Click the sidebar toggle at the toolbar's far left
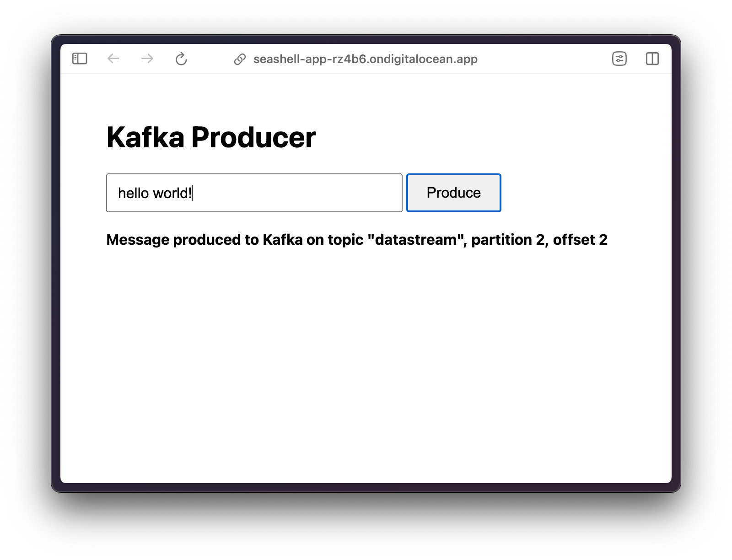The width and height of the screenshot is (732, 560). pyautogui.click(x=79, y=59)
